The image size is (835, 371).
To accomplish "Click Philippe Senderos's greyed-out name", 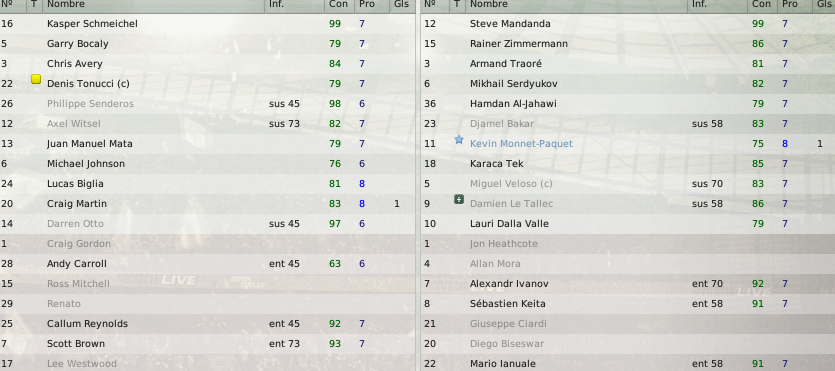I will (91, 104).
